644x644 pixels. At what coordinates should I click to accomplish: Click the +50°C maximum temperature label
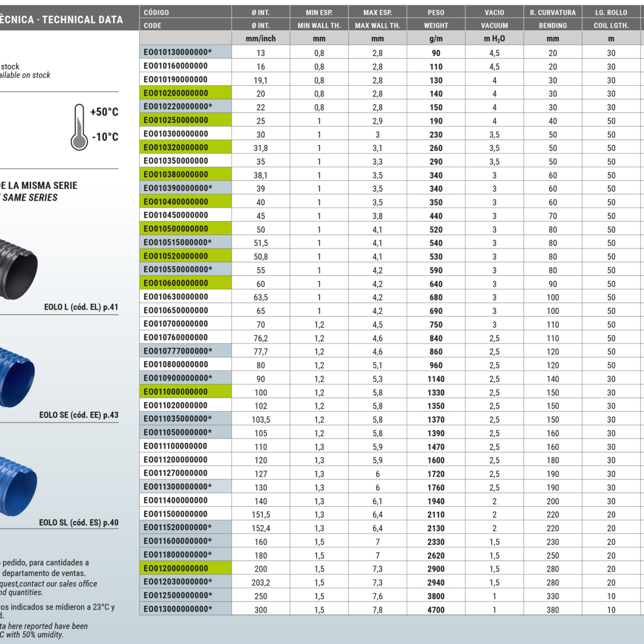point(105,112)
